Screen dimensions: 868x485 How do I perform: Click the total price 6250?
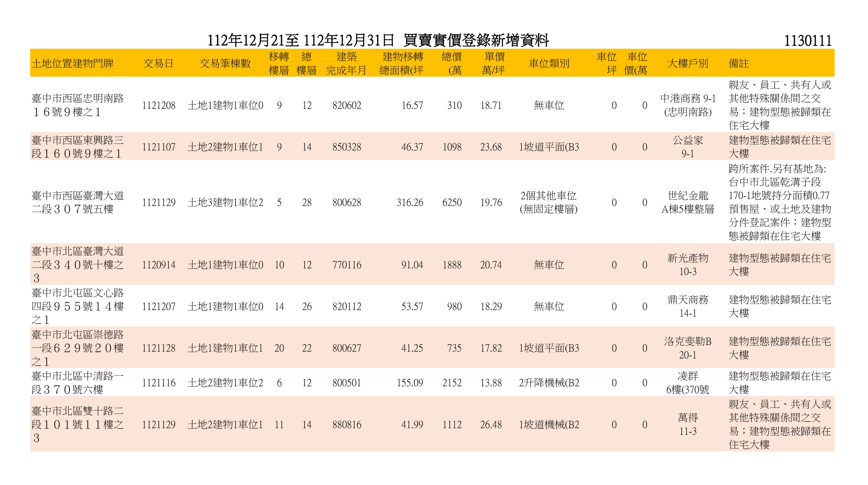click(452, 203)
